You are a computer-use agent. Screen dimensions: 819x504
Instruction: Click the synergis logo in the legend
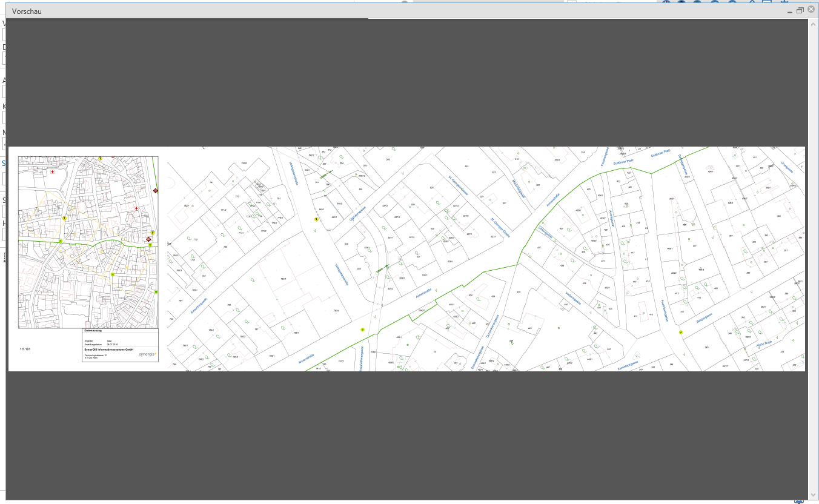[x=147, y=354]
